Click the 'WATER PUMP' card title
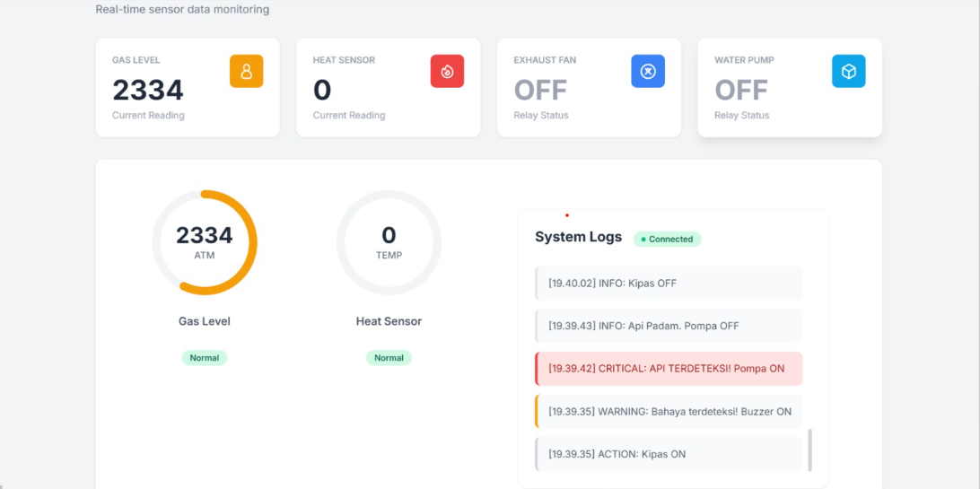The width and height of the screenshot is (980, 489). (x=745, y=61)
